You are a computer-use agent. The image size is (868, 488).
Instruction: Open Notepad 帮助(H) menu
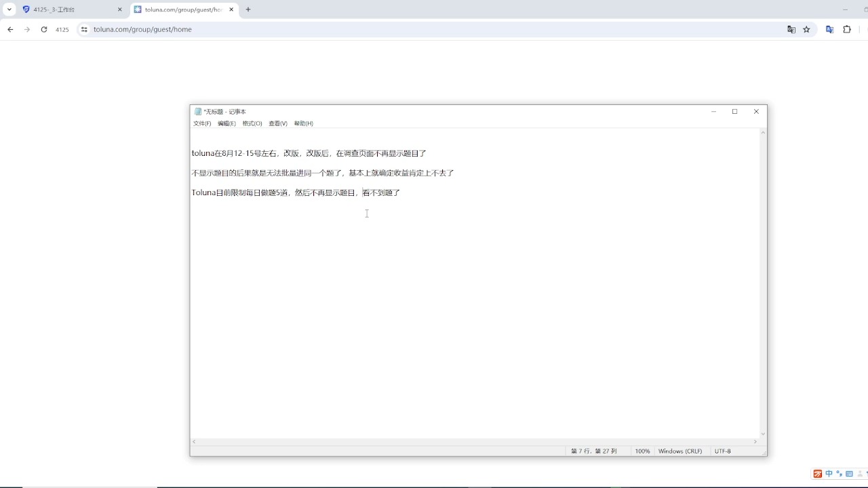303,123
